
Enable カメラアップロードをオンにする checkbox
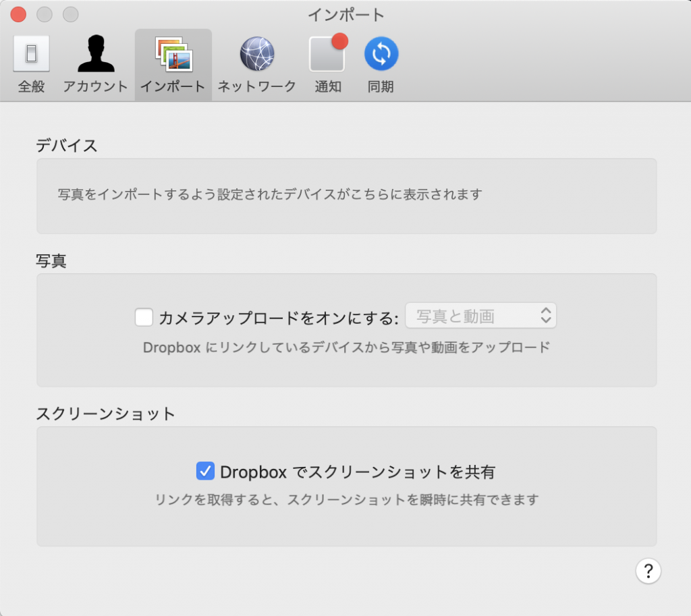coord(144,317)
